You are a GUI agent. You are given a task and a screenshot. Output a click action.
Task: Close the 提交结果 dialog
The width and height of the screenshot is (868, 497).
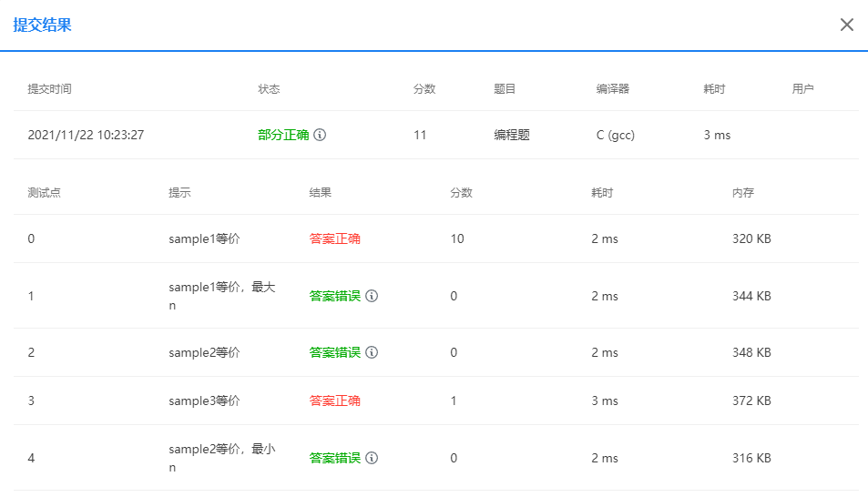pos(846,25)
